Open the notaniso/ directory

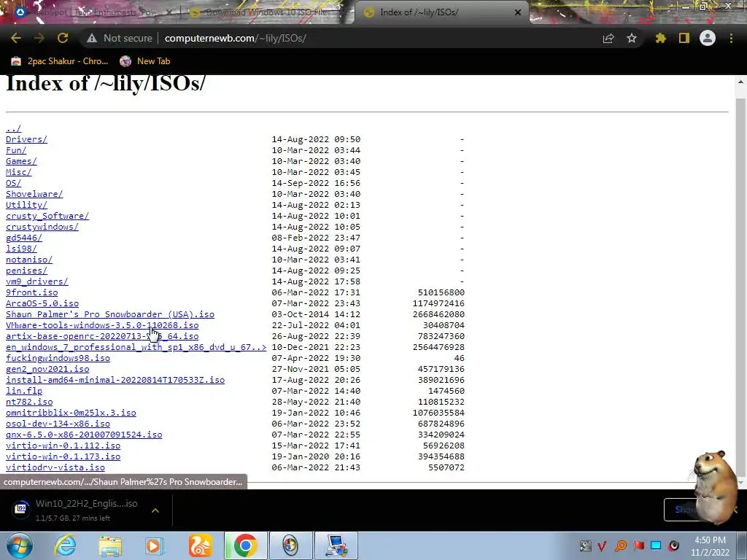point(29,260)
